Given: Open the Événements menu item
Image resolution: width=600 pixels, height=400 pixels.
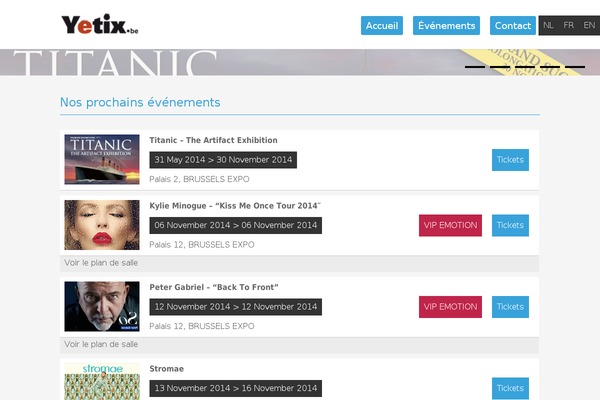Looking at the screenshot, I should 446,26.
